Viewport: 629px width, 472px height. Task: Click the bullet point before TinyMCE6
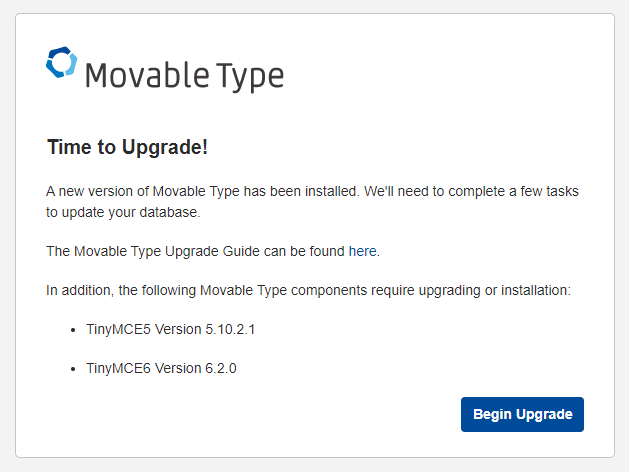(x=76, y=368)
